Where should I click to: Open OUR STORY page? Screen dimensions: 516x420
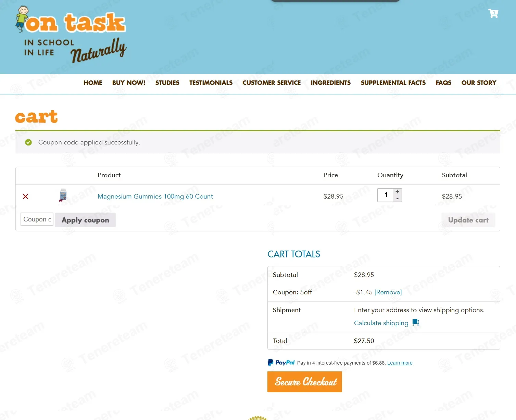[479, 83]
